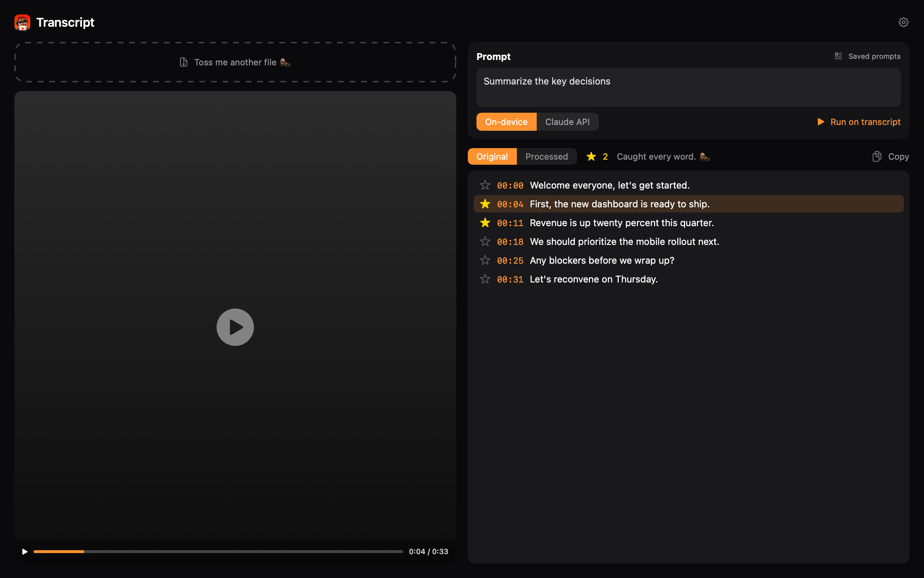Viewport: 924px width, 578px height.
Task: Jump to timestamp 00:31
Action: tap(510, 279)
